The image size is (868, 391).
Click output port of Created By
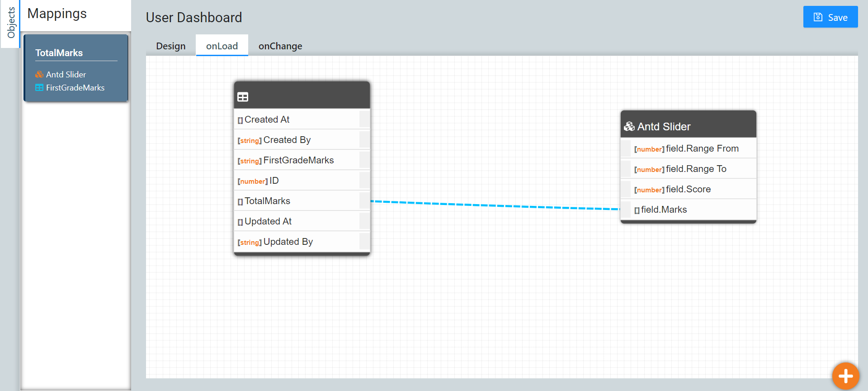364,139
